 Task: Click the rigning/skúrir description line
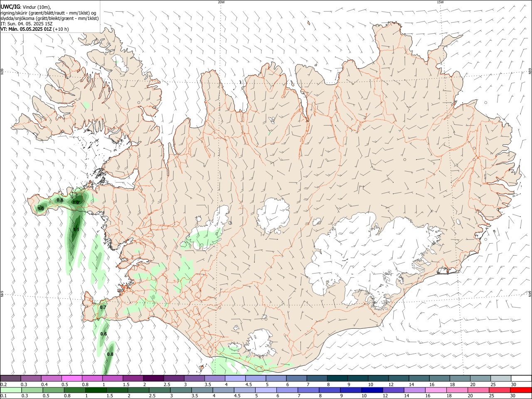(49, 13)
